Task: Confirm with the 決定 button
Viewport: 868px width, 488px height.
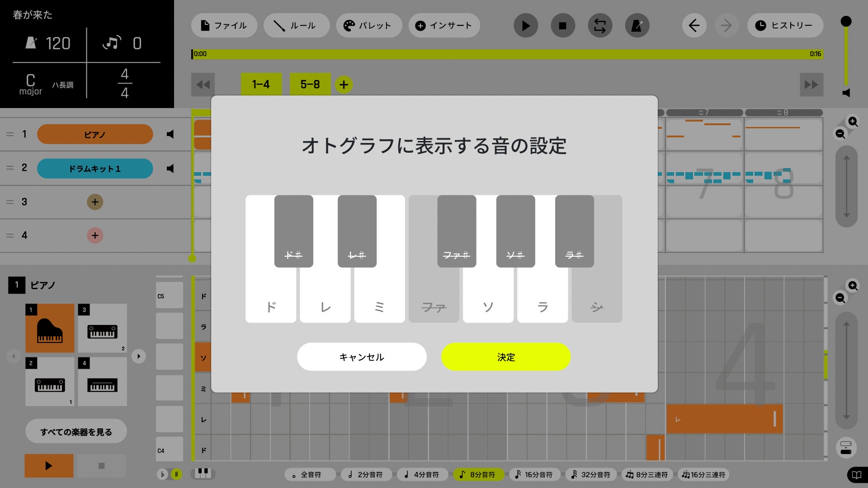Action: pyautogui.click(x=505, y=357)
